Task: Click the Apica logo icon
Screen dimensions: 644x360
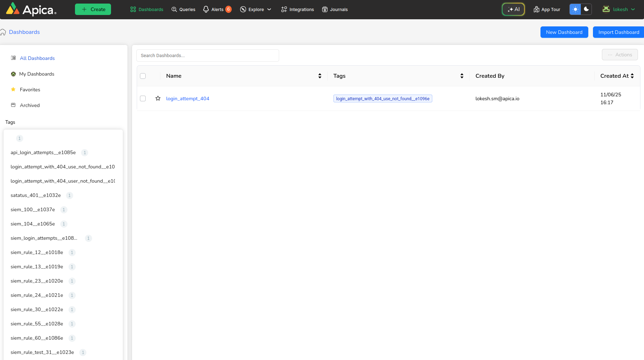Action: [x=13, y=9]
